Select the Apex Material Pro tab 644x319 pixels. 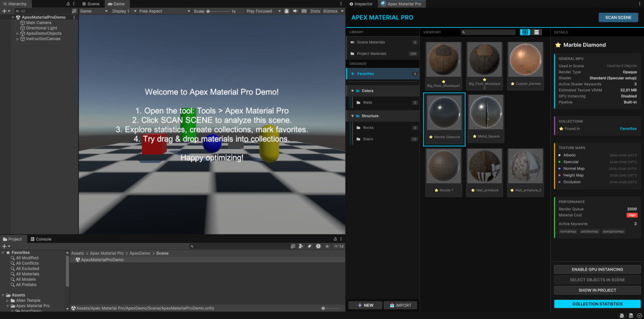pyautogui.click(x=401, y=4)
